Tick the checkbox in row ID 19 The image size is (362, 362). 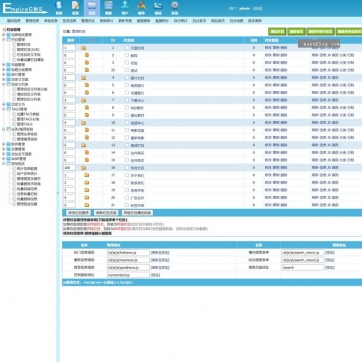pyautogui.click(x=127, y=190)
